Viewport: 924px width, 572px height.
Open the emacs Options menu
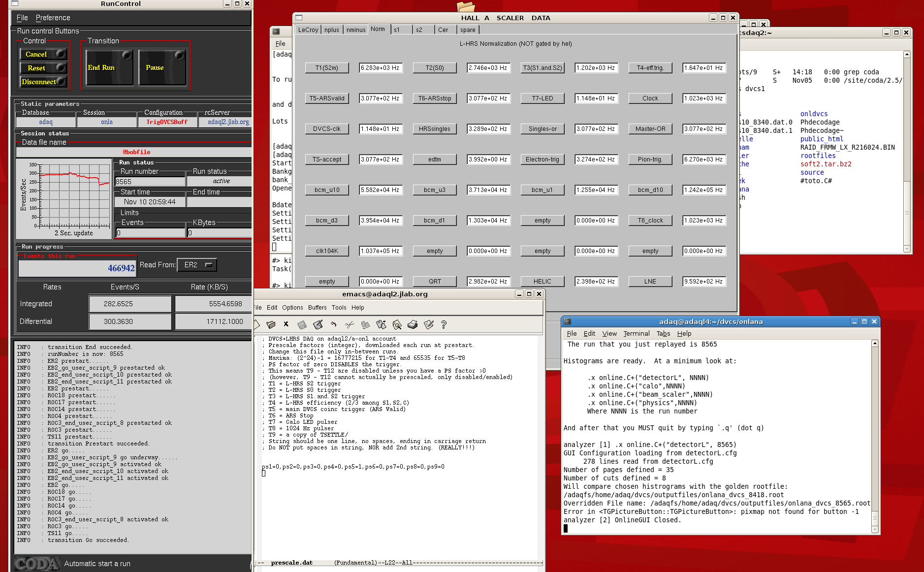point(292,308)
